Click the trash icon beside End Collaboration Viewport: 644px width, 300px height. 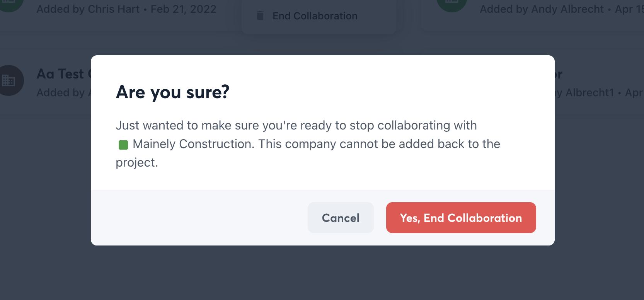tap(260, 16)
